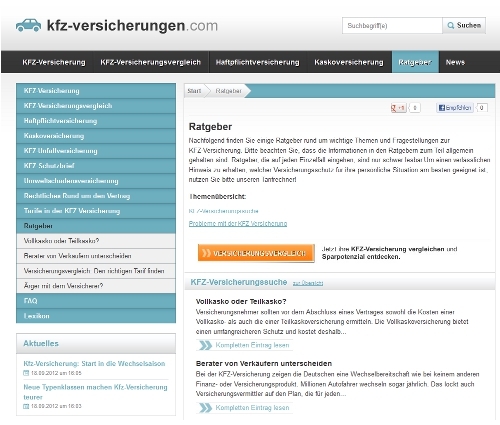Open the KFZ-Versicherungssuche section heading
The height and width of the screenshot is (425, 500).
tap(239, 282)
